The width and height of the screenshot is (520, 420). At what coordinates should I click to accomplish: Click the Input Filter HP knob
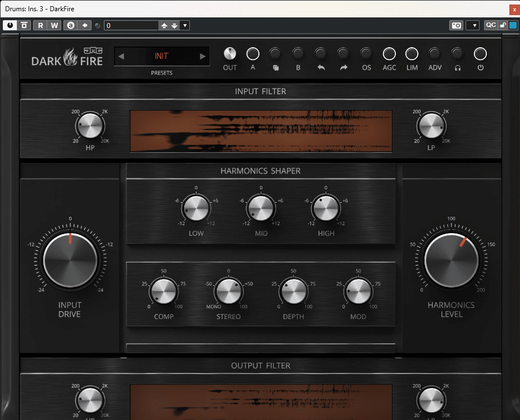coord(90,126)
